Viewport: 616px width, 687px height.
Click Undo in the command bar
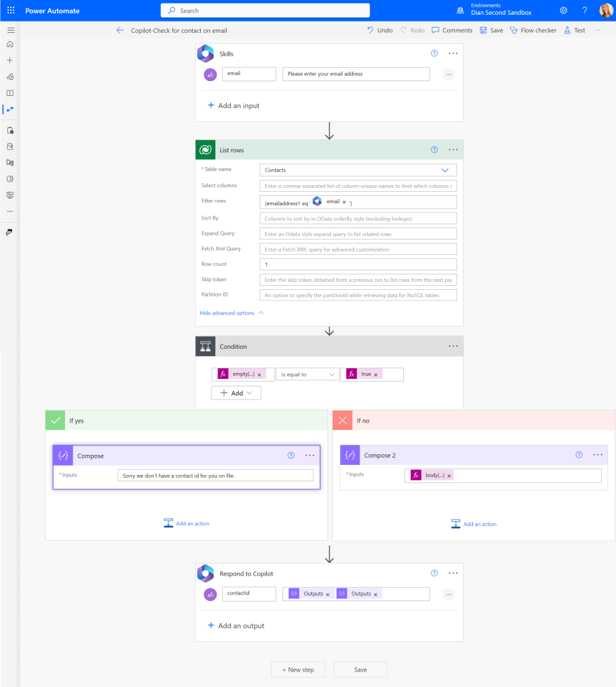tap(380, 30)
